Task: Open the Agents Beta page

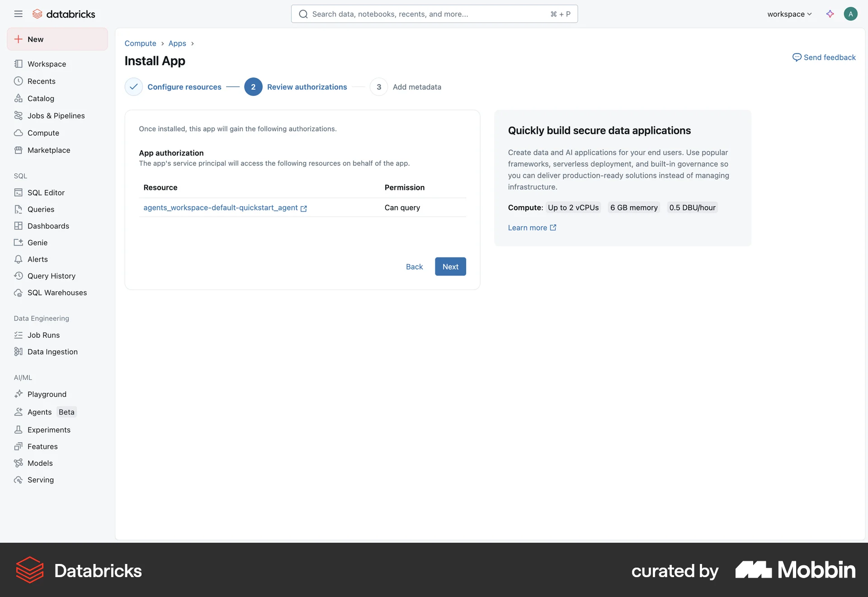Action: 39,412
